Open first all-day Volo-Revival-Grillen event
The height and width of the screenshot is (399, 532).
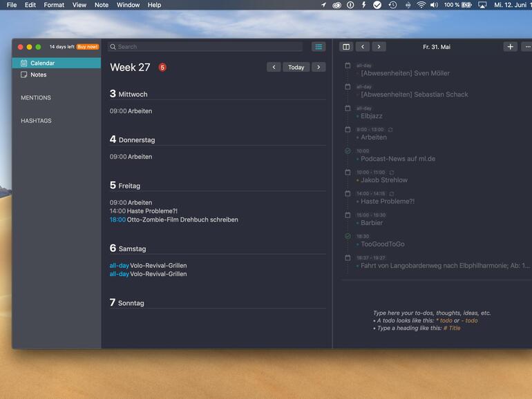tap(149, 266)
